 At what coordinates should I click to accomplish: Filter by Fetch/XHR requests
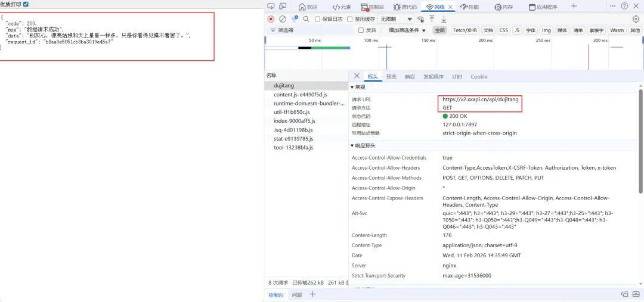click(x=465, y=30)
